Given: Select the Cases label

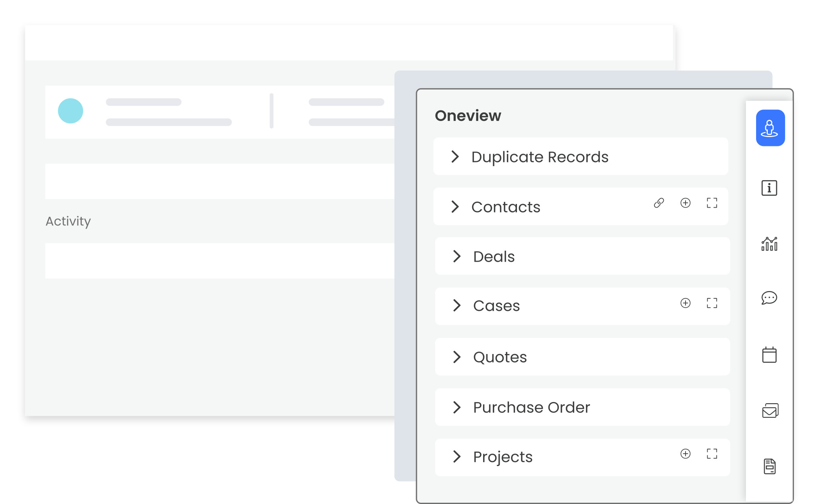Looking at the screenshot, I should pos(496,306).
